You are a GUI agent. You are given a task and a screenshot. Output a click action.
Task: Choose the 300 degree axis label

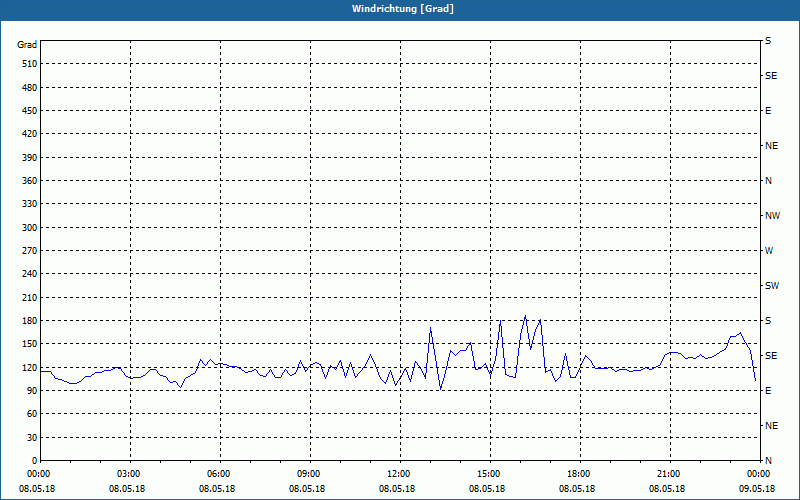(29, 228)
